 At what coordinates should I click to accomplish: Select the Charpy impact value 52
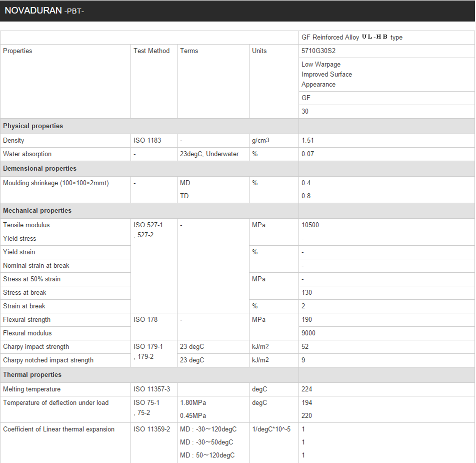(305, 347)
